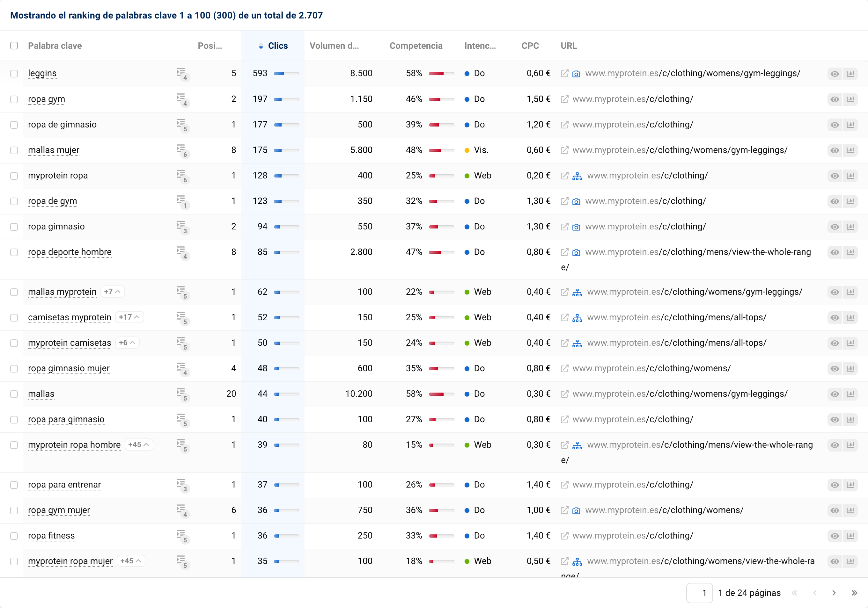This screenshot has height=608, width=868.
Task: Expand +45 keywords for myprotein ropa hombre
Action: click(x=138, y=445)
